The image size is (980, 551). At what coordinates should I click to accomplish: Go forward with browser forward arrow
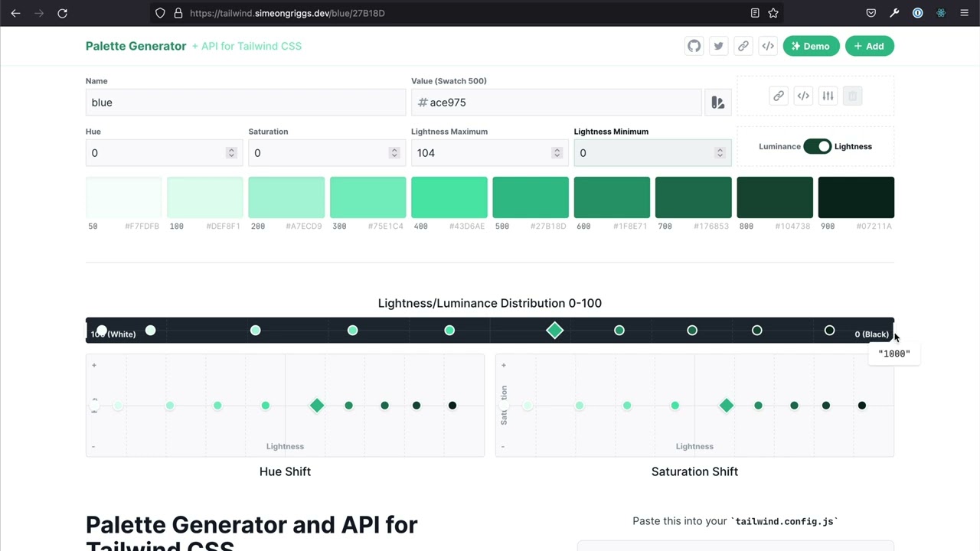pos(38,13)
